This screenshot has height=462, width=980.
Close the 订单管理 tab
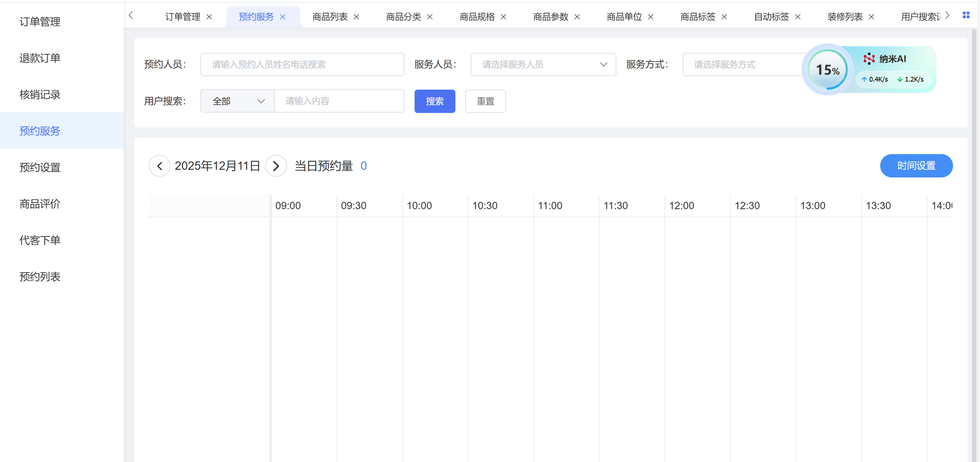209,17
